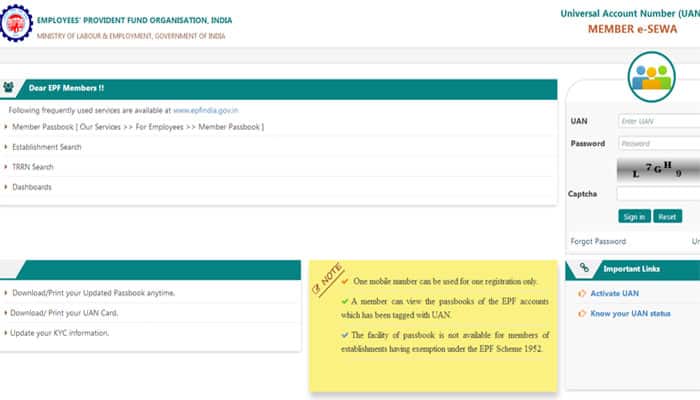Click the chain icon beside Important Links
Screen dimensions: 700x400
pyautogui.click(x=584, y=268)
